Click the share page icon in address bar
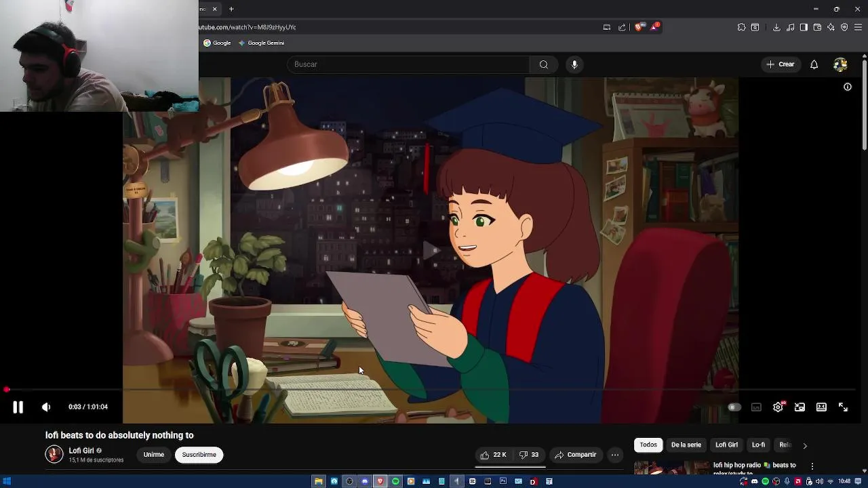The height and width of the screenshot is (488, 868). (x=622, y=27)
